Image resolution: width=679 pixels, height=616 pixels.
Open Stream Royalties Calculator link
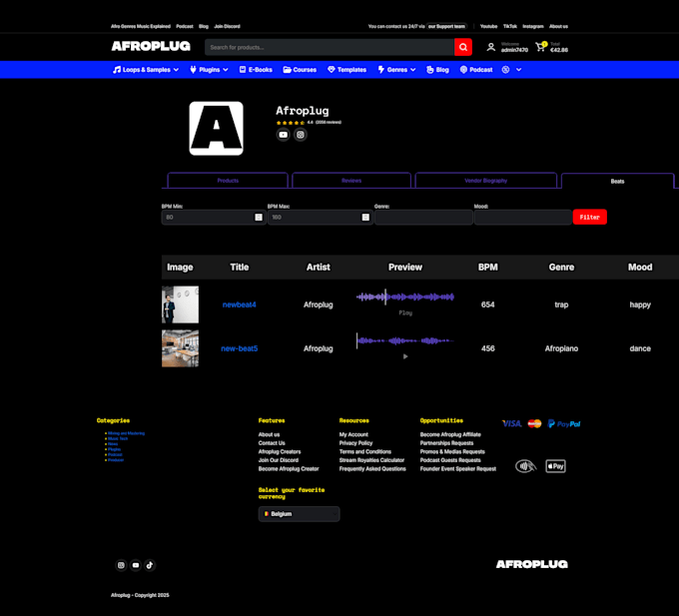point(371,460)
